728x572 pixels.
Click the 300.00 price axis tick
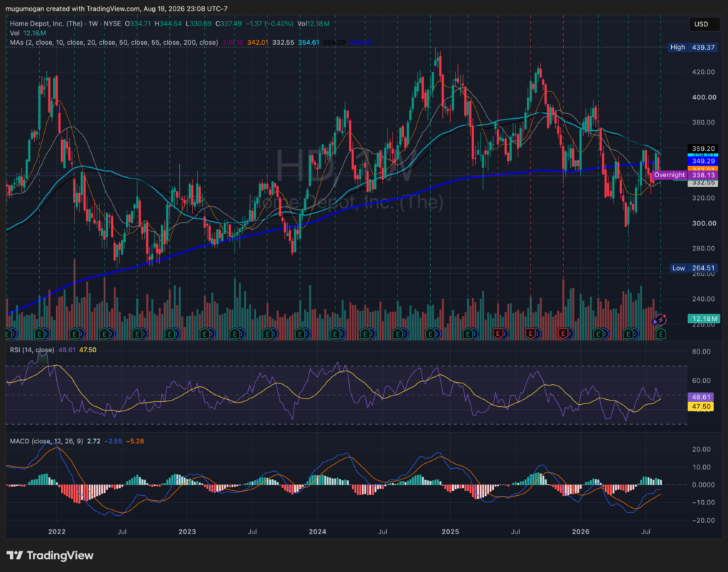703,223
